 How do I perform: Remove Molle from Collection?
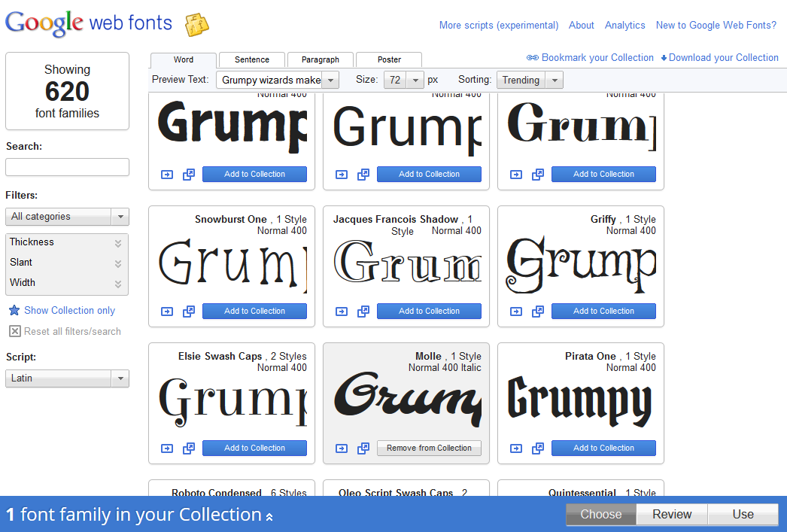coord(429,448)
